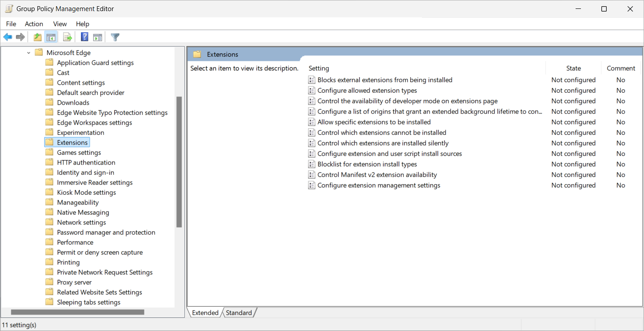Open Help using the question mark icon
644x331 pixels.
(84, 37)
